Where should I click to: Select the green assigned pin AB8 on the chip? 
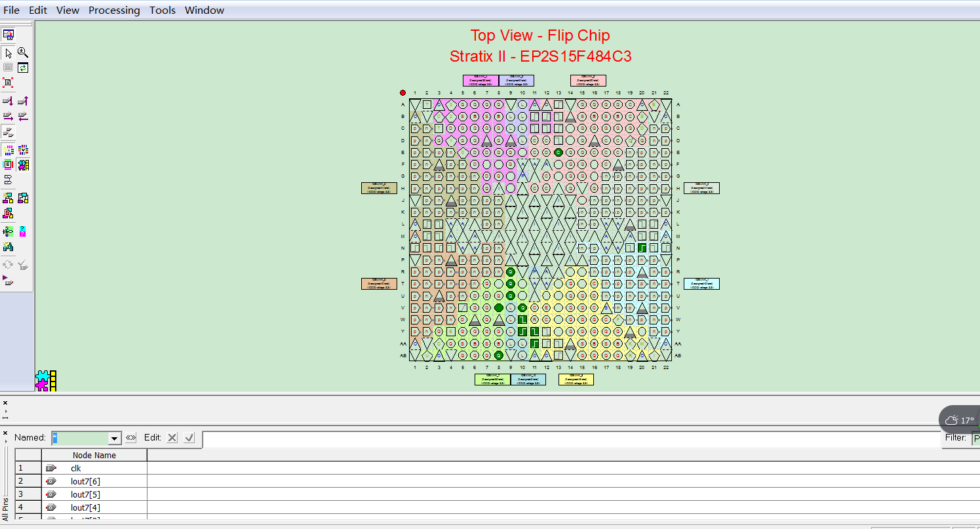(499, 355)
